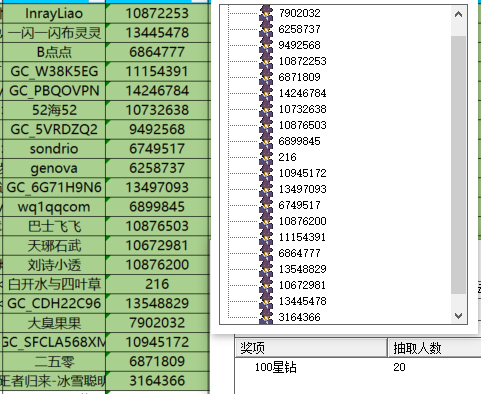Click the user icon next to 11154391
Viewport: 481px width, 394px height.
click(x=266, y=237)
